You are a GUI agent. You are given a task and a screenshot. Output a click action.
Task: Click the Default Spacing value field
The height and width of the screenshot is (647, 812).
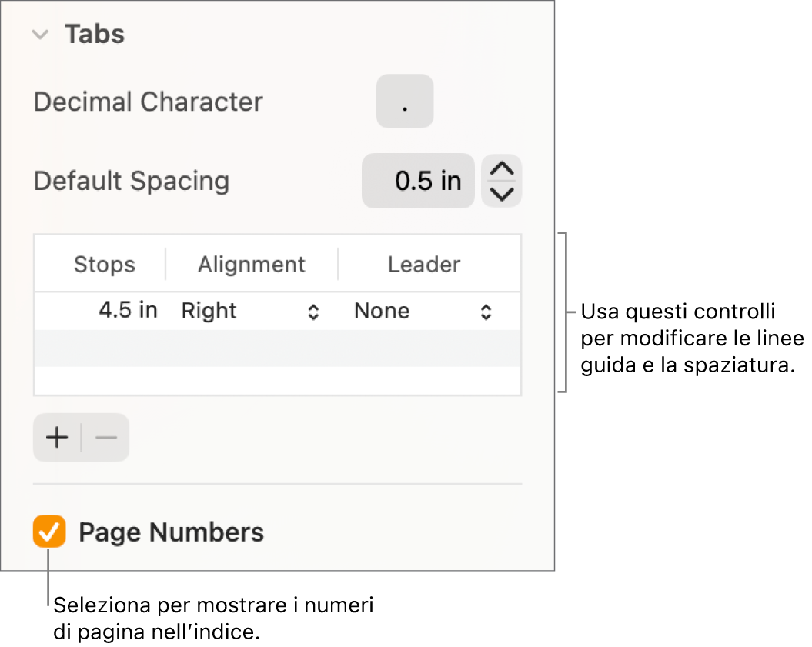coord(418,182)
